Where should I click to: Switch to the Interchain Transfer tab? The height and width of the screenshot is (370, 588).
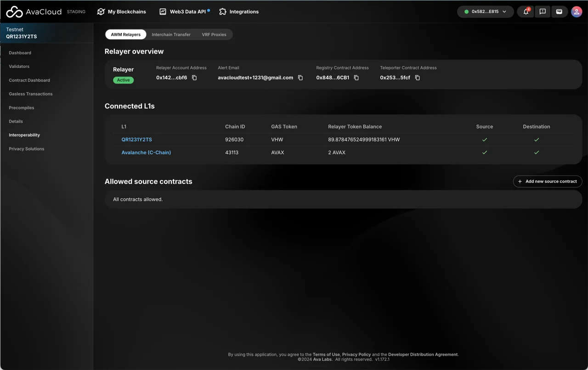point(171,34)
